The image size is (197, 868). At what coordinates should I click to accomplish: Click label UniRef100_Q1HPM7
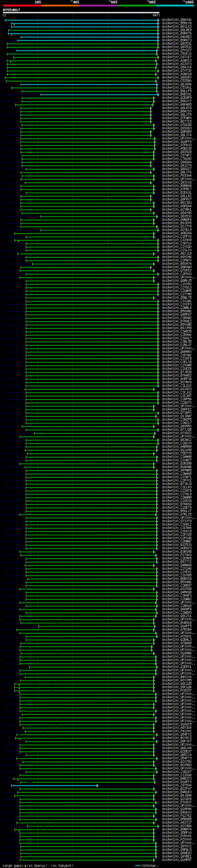tap(177, 860)
